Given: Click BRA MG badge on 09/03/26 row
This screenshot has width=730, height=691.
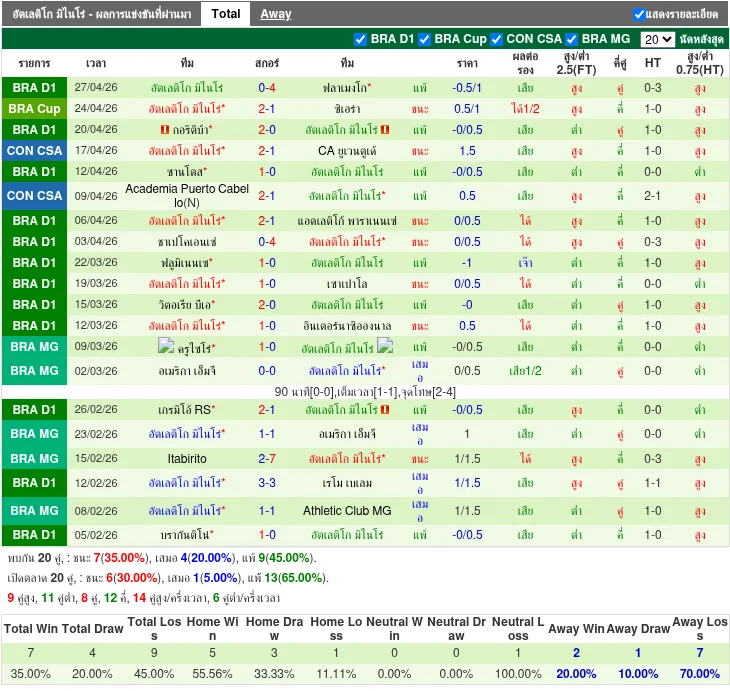Looking at the screenshot, I should [35, 347].
